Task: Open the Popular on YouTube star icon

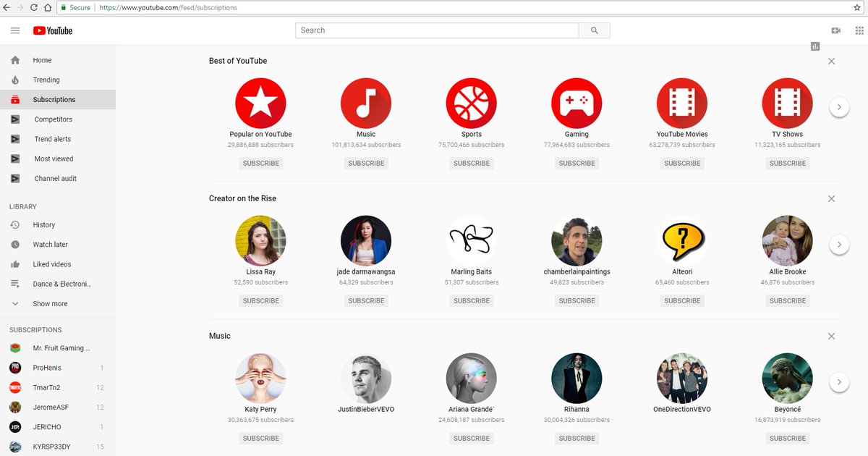Action: tap(260, 104)
